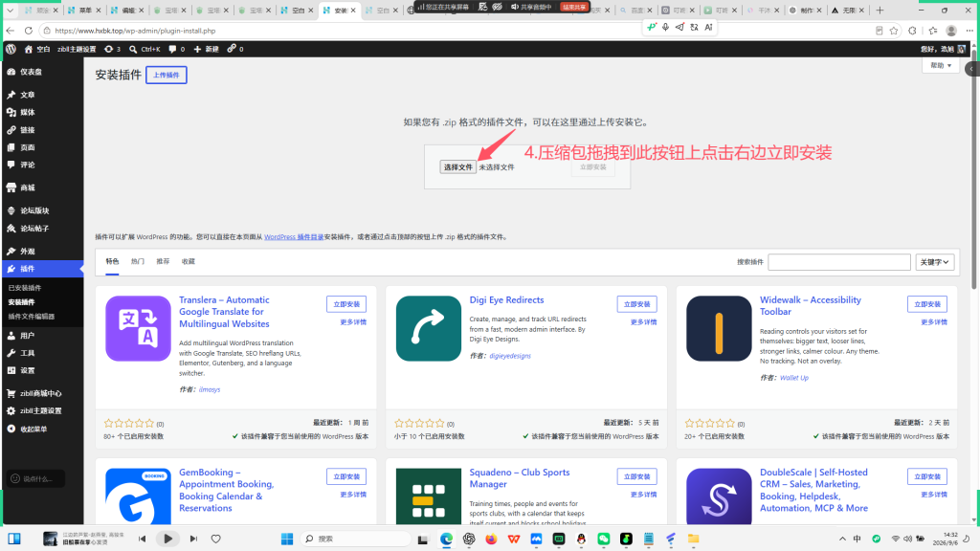Image resolution: width=980 pixels, height=551 pixels.
Task: Install Digi Eye Redirects with 立即安装
Action: pos(636,304)
